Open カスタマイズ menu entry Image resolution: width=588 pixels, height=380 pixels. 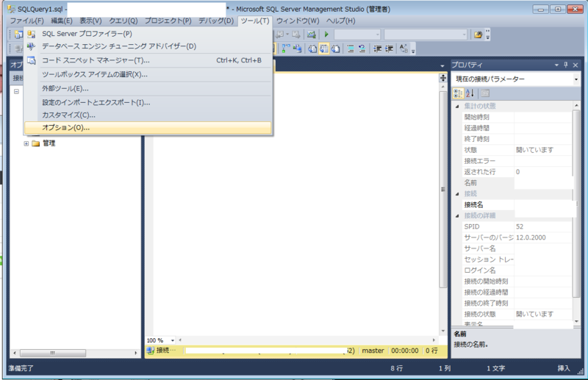pos(148,115)
